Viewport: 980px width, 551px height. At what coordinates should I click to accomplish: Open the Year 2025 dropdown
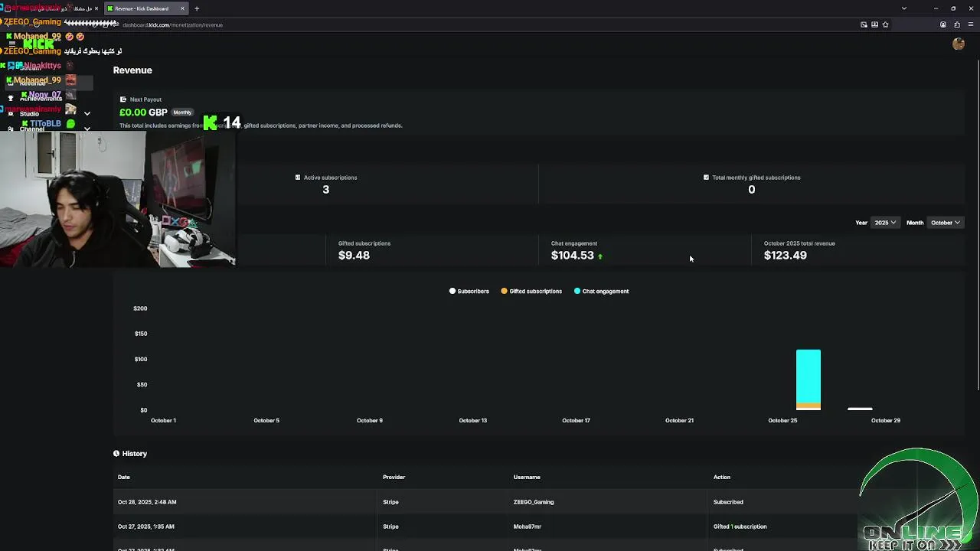pos(885,223)
